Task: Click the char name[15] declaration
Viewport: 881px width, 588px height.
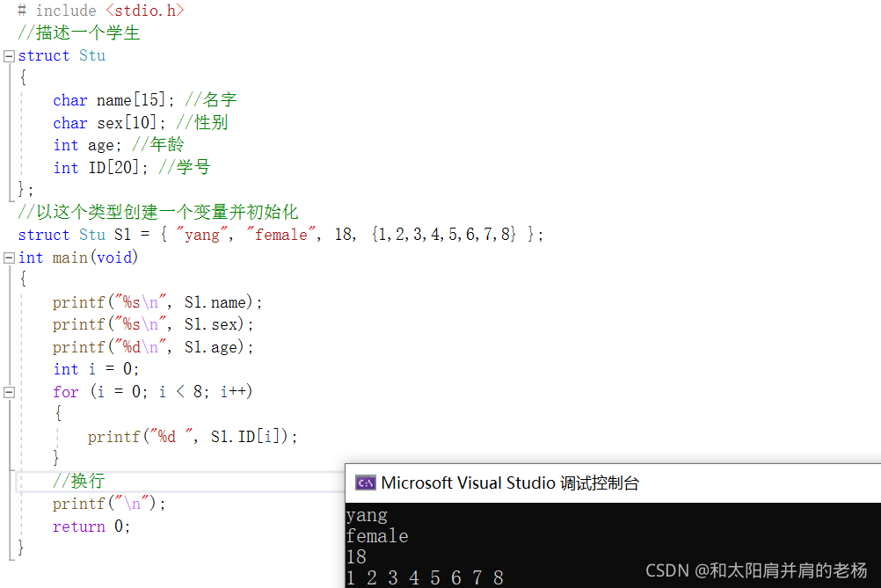Action: [x=113, y=100]
